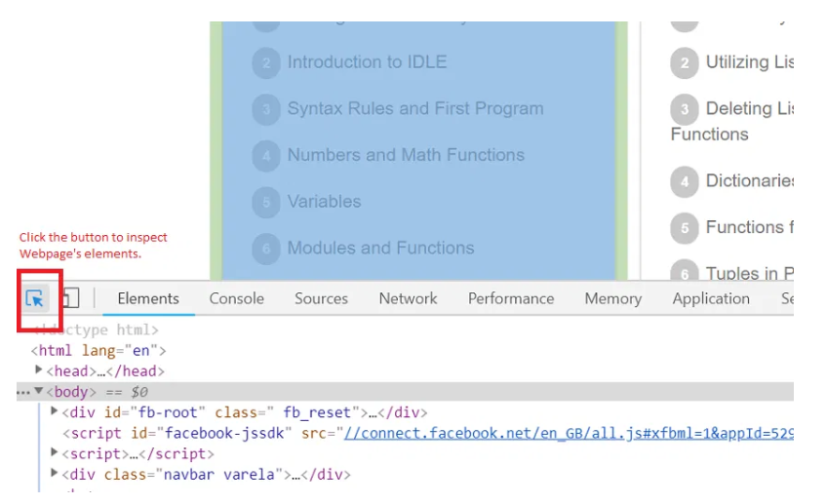Click the inspect element picker icon

click(x=35, y=298)
